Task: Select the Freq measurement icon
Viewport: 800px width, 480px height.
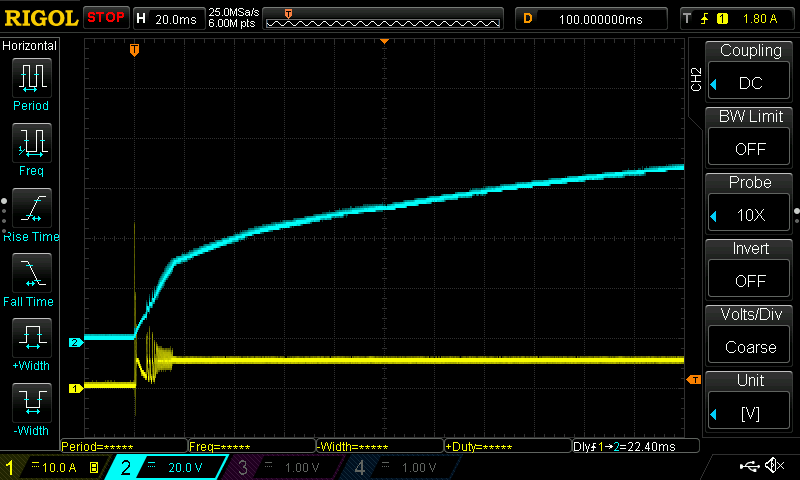Action: 32,143
